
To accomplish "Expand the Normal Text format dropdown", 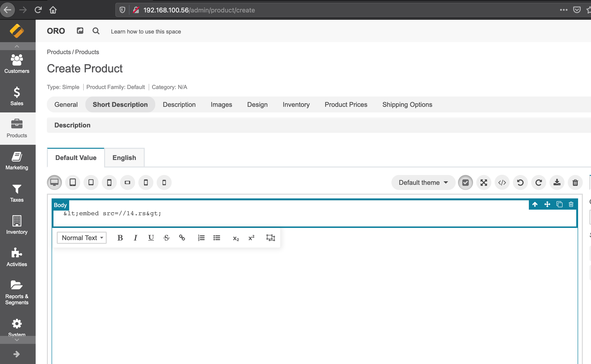I will coord(82,238).
